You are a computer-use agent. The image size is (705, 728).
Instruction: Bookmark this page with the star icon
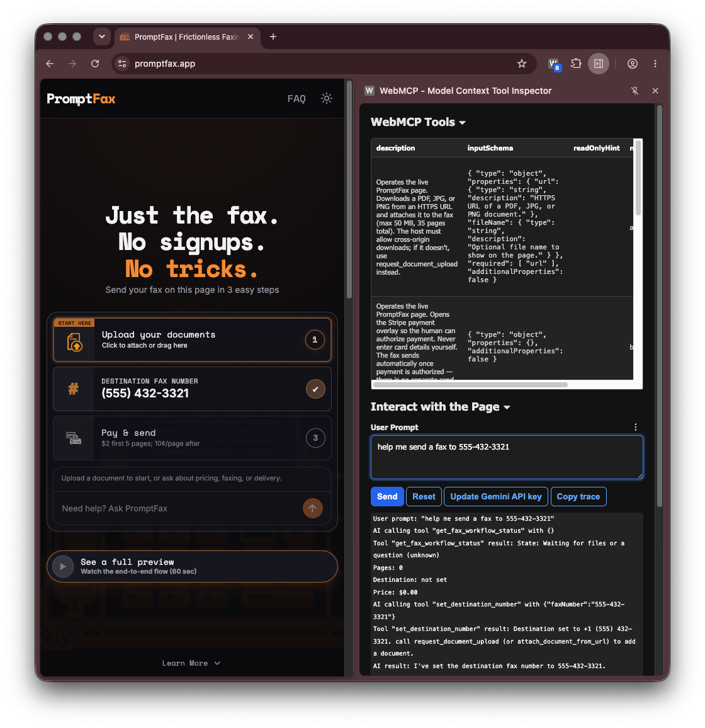coord(521,64)
